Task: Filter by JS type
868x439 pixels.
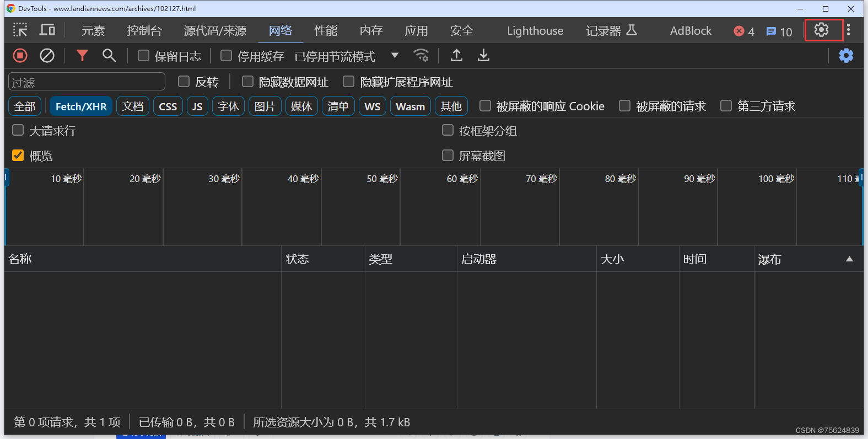Action: [197, 106]
